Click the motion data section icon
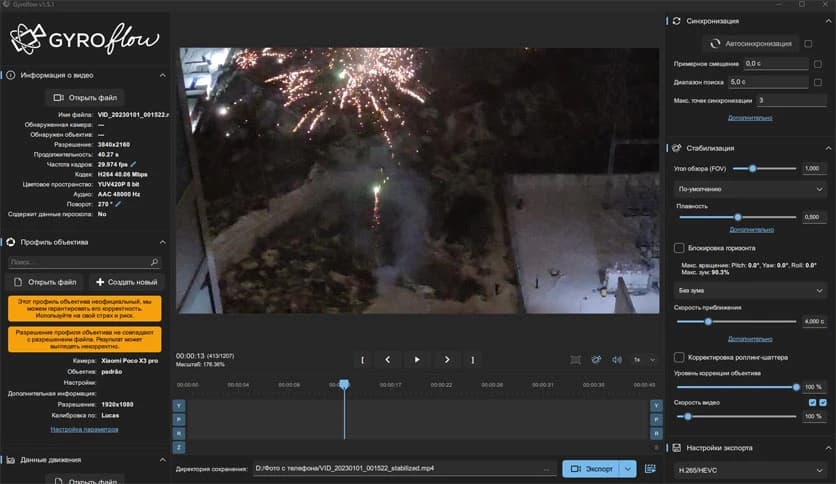 [11, 459]
